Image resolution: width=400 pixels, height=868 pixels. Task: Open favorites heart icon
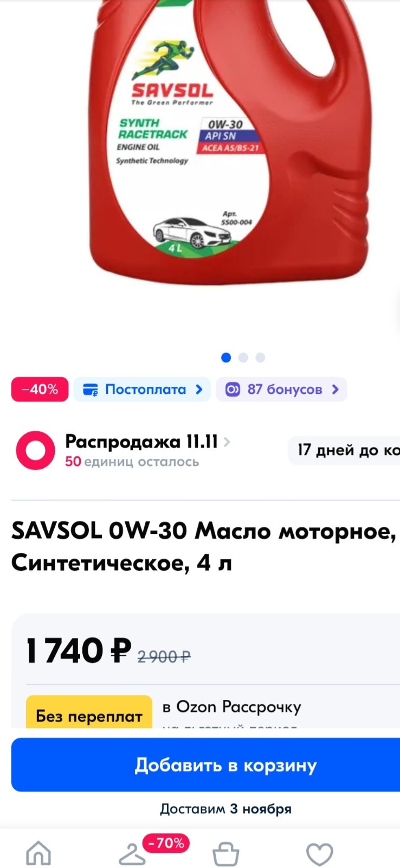(320, 854)
